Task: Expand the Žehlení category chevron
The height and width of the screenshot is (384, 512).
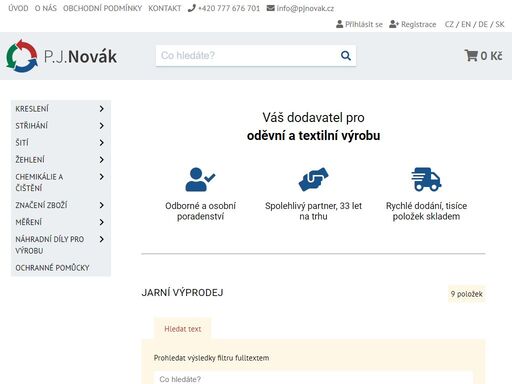Action: tap(102, 160)
